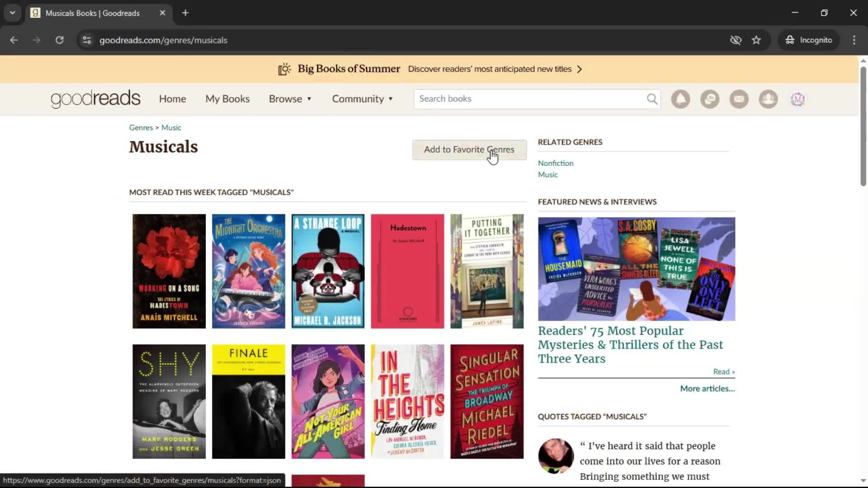This screenshot has height=488, width=868.
Task: Open the friends icon
Action: point(768,99)
